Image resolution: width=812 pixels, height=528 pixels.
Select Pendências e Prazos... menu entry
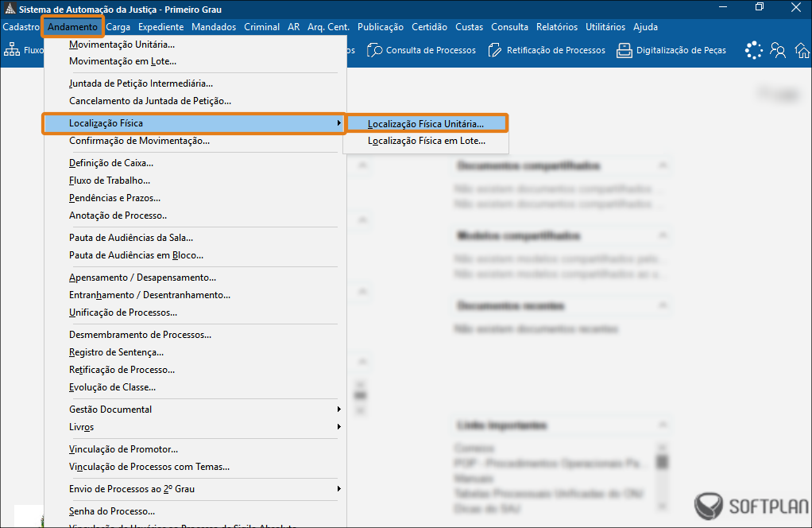(194, 198)
